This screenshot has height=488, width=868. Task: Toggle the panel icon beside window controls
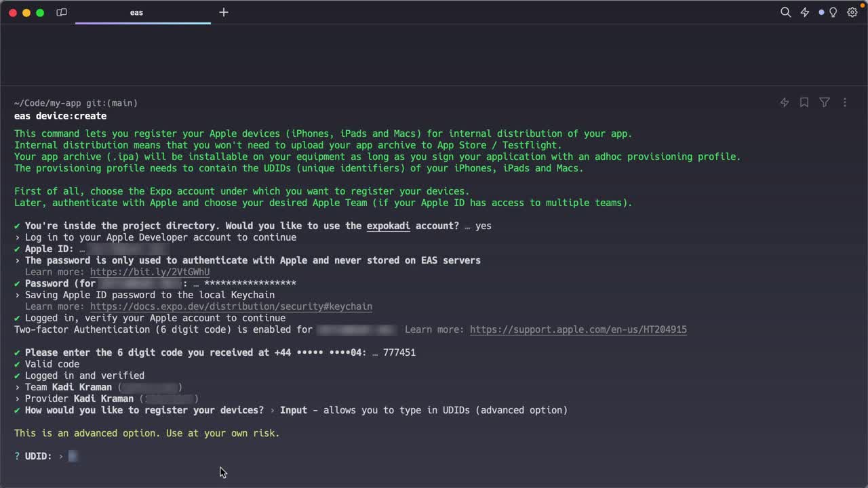pos(62,12)
